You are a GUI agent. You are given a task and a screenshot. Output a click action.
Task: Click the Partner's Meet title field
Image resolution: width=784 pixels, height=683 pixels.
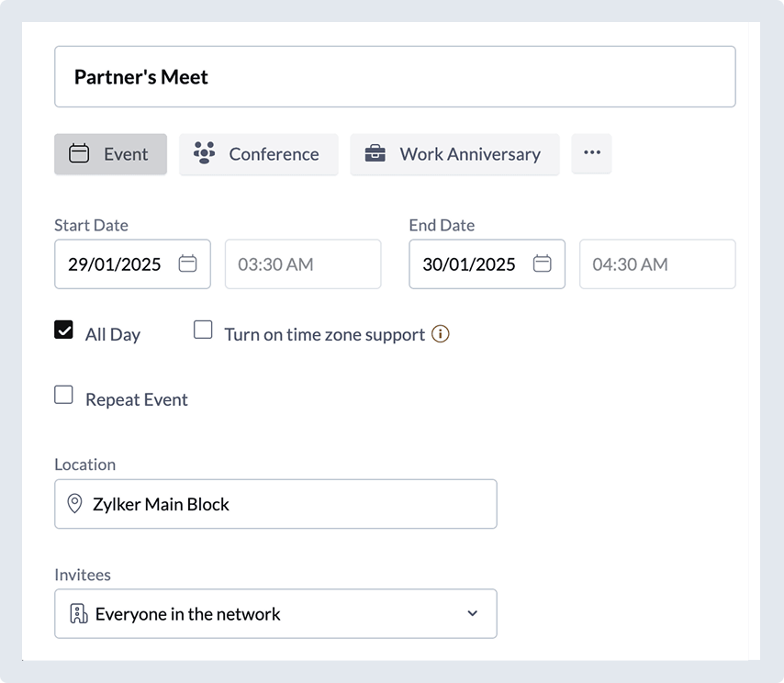395,77
